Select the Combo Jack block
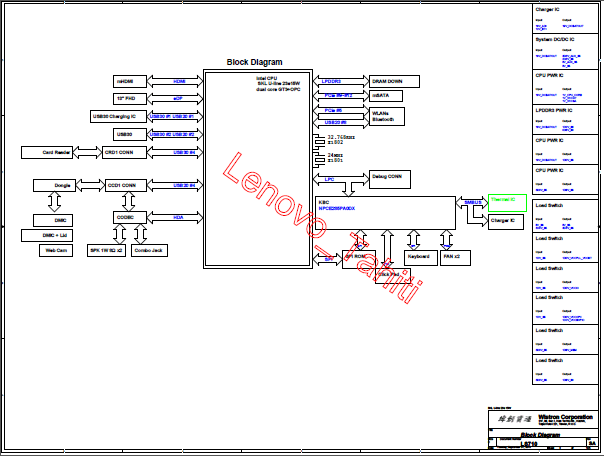The width and height of the screenshot is (604, 456). pyautogui.click(x=147, y=250)
